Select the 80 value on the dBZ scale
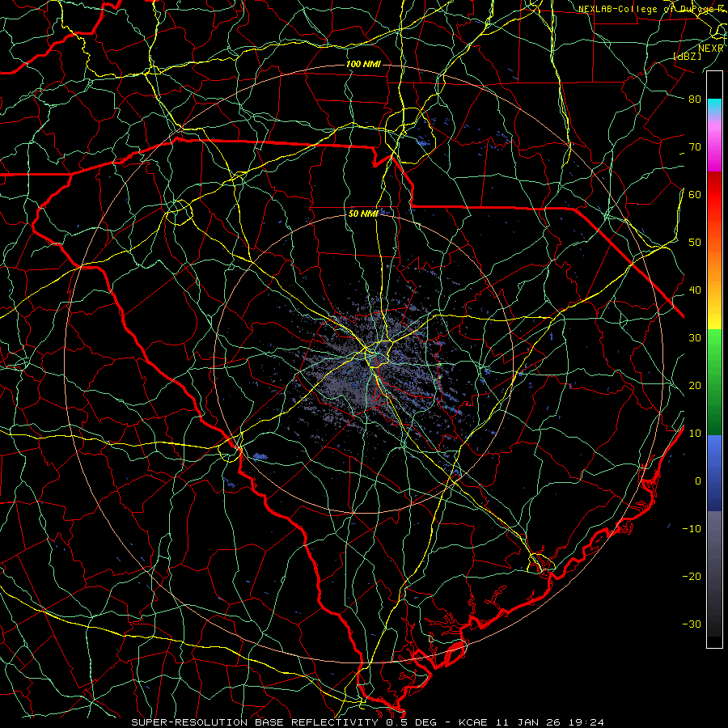The height and width of the screenshot is (728, 728). click(695, 99)
